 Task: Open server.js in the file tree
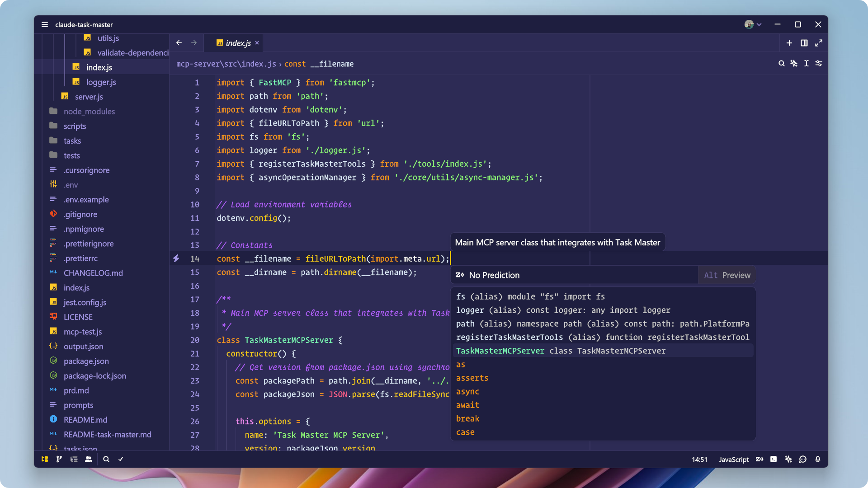(x=89, y=97)
